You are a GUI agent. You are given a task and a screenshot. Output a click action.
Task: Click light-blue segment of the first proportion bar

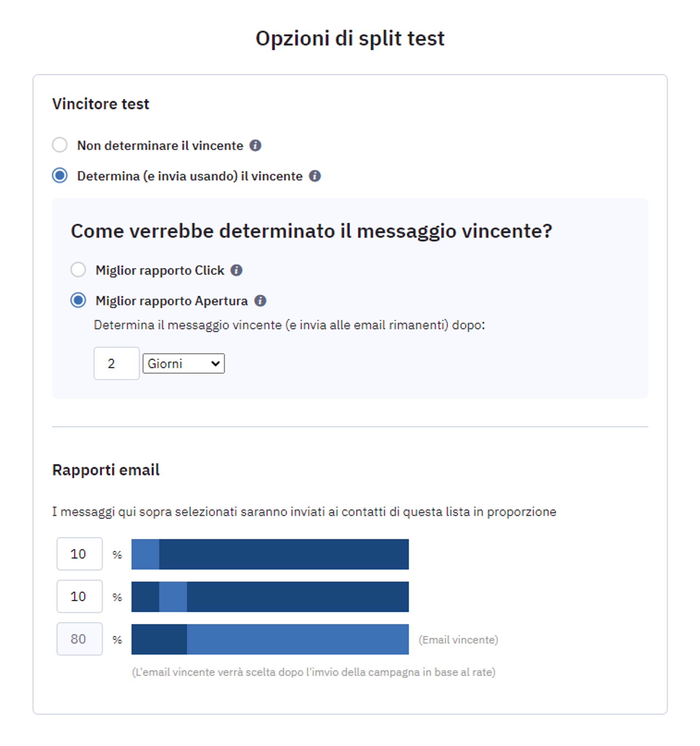pyautogui.click(x=145, y=554)
